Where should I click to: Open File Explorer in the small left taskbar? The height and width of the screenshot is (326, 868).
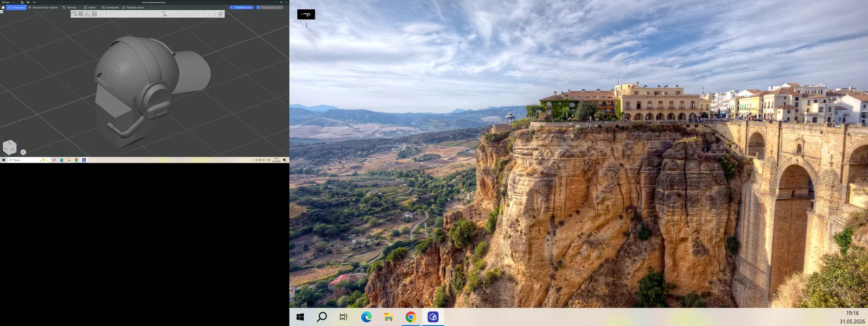pyautogui.click(x=69, y=160)
